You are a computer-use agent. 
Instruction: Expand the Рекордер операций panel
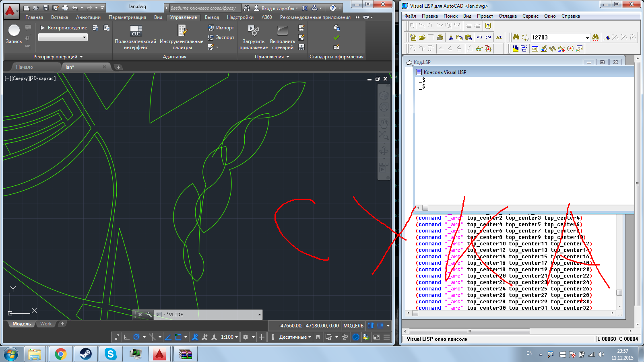pos(58,57)
